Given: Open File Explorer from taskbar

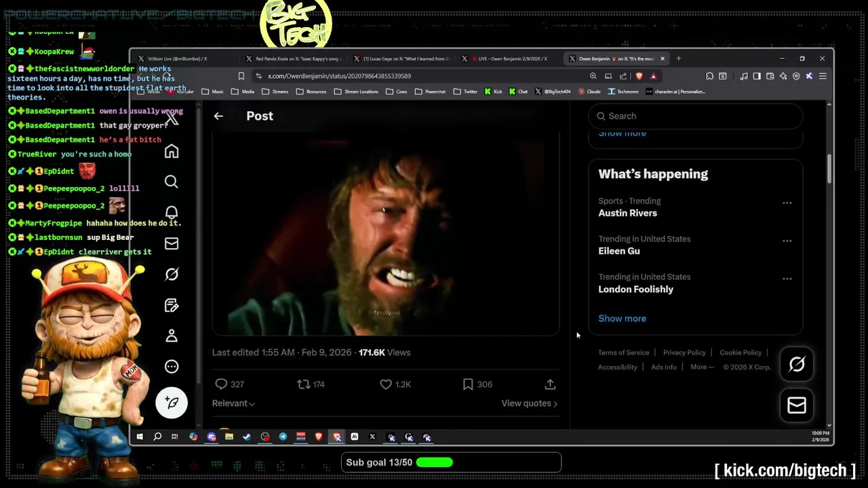Looking at the screenshot, I should [229, 437].
